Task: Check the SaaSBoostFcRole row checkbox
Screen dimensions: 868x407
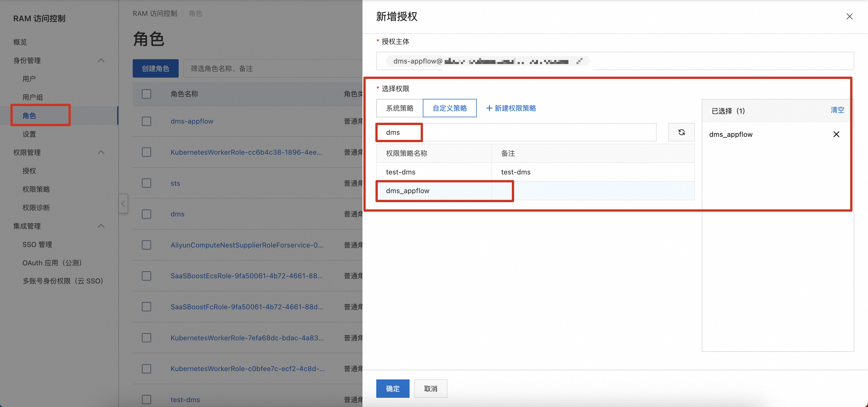Action: click(146, 307)
